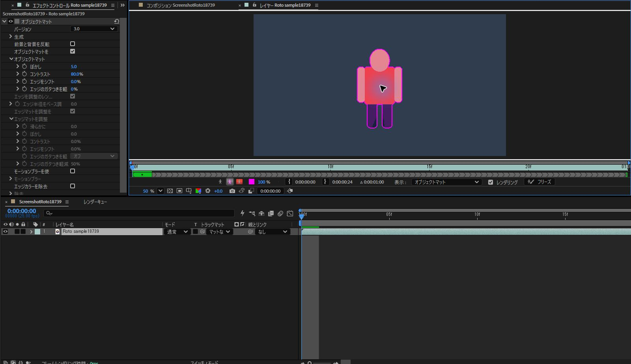631x364 pixels.
Task: Toggle mask and shape path visibility
Action: point(179,191)
